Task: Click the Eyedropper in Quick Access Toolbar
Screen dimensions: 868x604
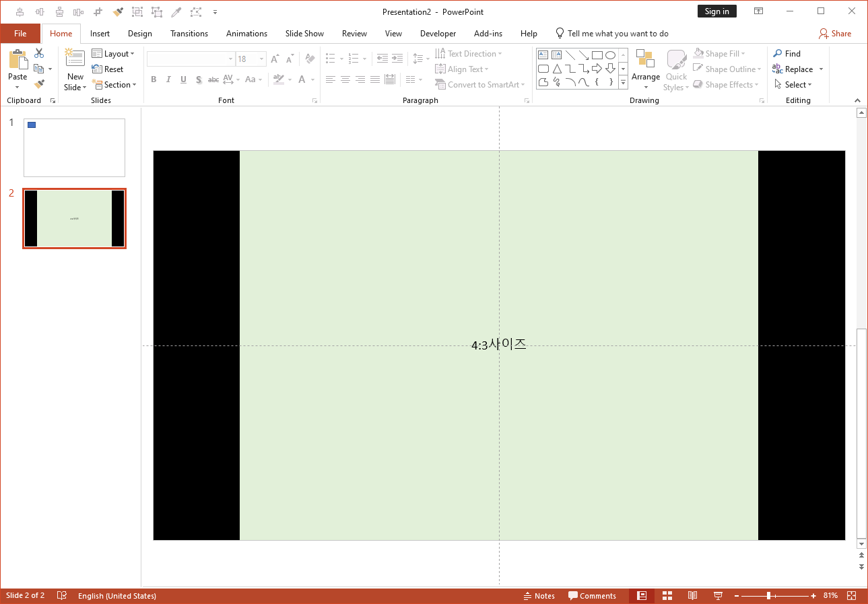Action: click(176, 11)
